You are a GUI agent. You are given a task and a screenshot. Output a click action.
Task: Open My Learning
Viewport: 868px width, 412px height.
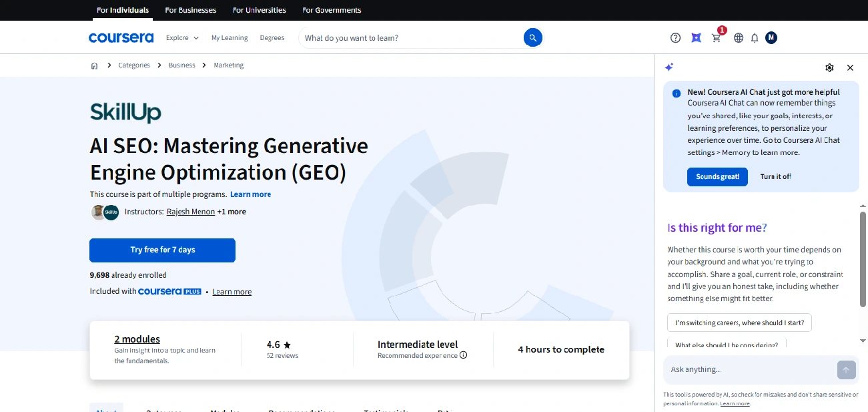click(x=230, y=38)
